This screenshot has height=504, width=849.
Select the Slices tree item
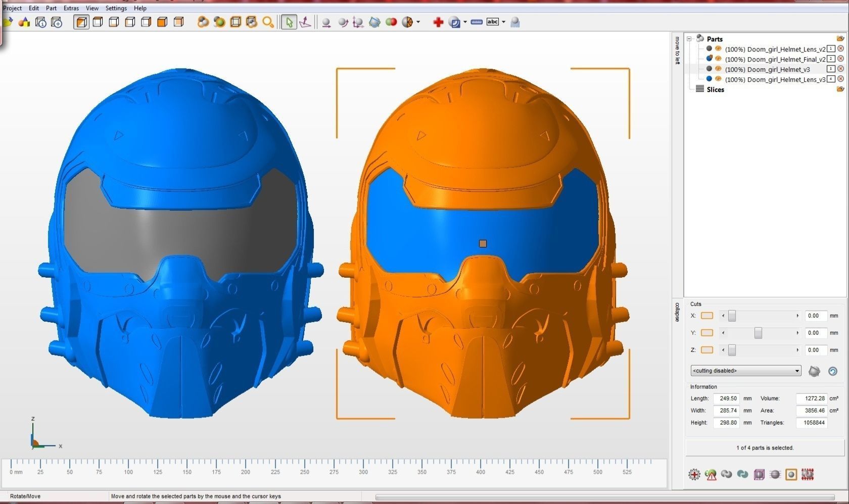coord(715,89)
